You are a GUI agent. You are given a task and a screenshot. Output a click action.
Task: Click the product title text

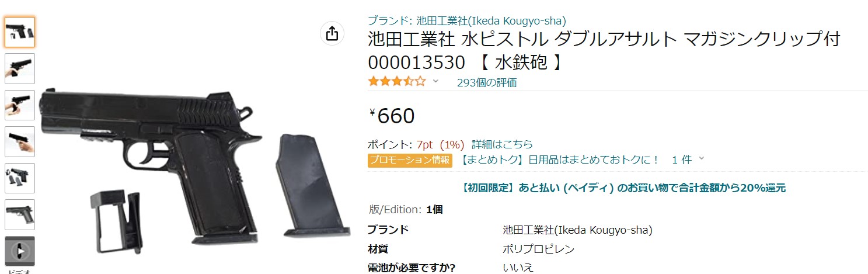coord(604,51)
